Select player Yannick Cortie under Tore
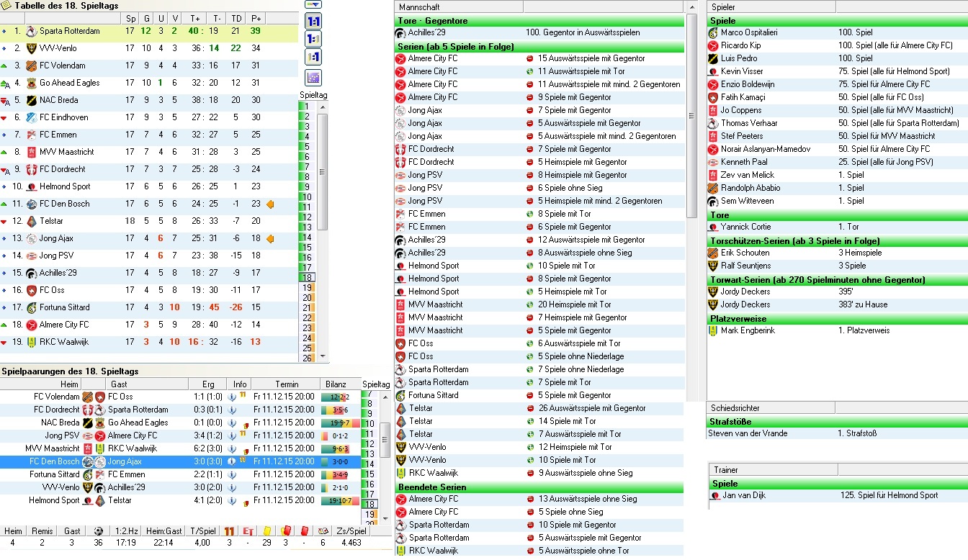 point(746,227)
